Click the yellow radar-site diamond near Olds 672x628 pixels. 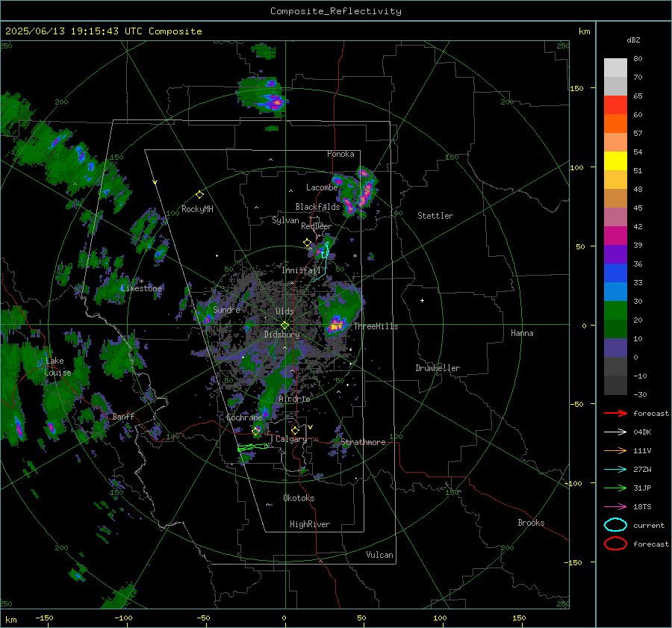coord(284,326)
